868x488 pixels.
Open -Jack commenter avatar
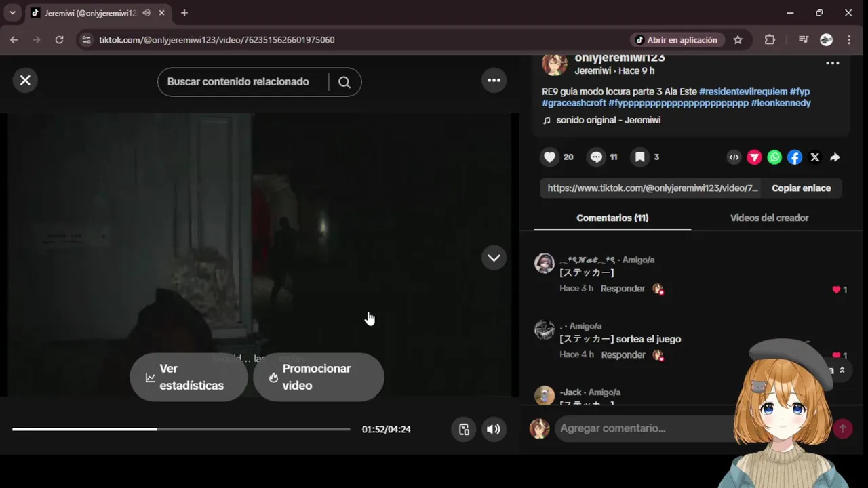click(545, 396)
